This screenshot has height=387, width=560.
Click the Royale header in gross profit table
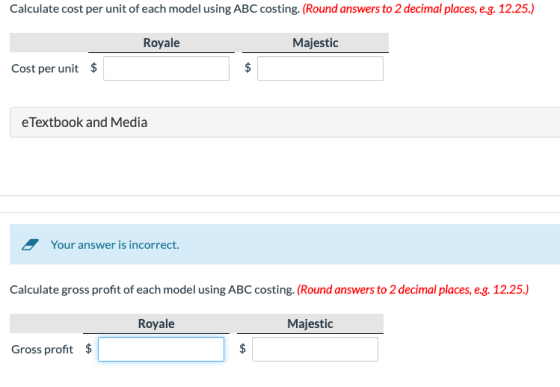point(156,324)
